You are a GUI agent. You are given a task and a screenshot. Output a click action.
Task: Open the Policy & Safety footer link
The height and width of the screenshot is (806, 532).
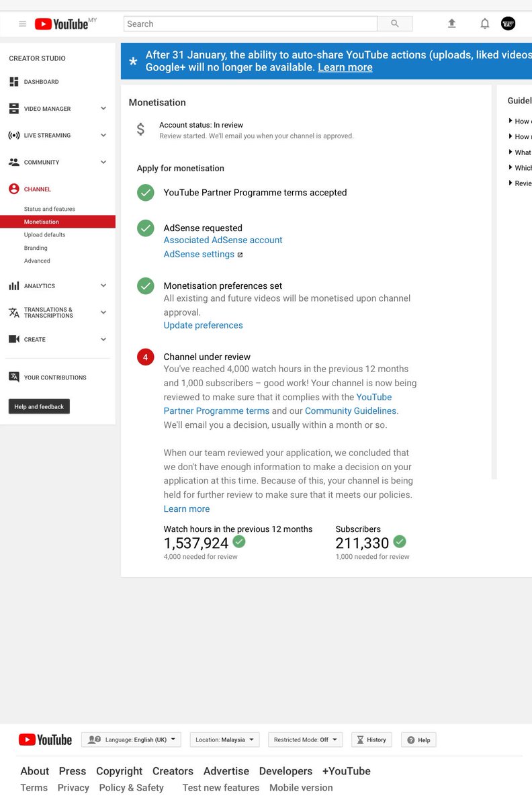tap(131, 788)
